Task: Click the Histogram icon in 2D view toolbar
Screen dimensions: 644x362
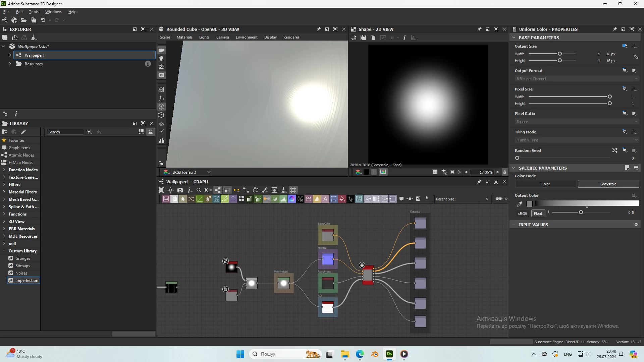Action: pyautogui.click(x=414, y=38)
